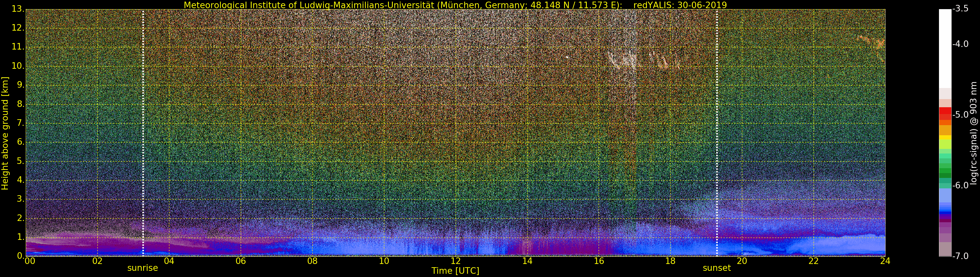Click the '9.' height tick label

(21, 85)
